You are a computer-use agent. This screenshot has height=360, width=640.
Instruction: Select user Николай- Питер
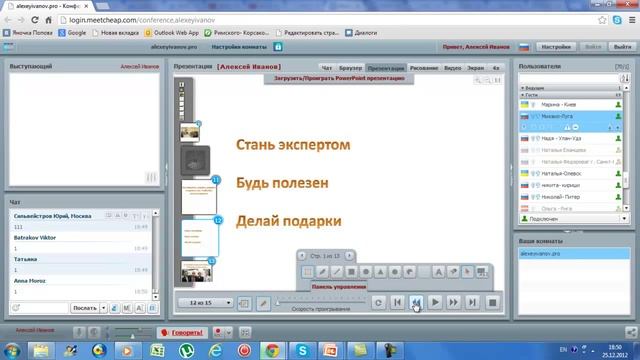click(x=571, y=197)
